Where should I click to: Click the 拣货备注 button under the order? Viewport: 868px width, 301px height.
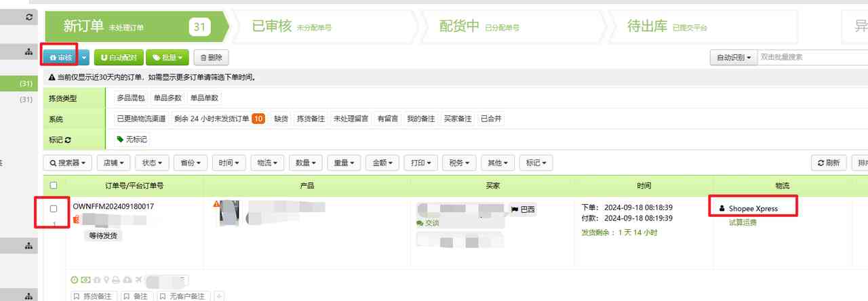94,296
